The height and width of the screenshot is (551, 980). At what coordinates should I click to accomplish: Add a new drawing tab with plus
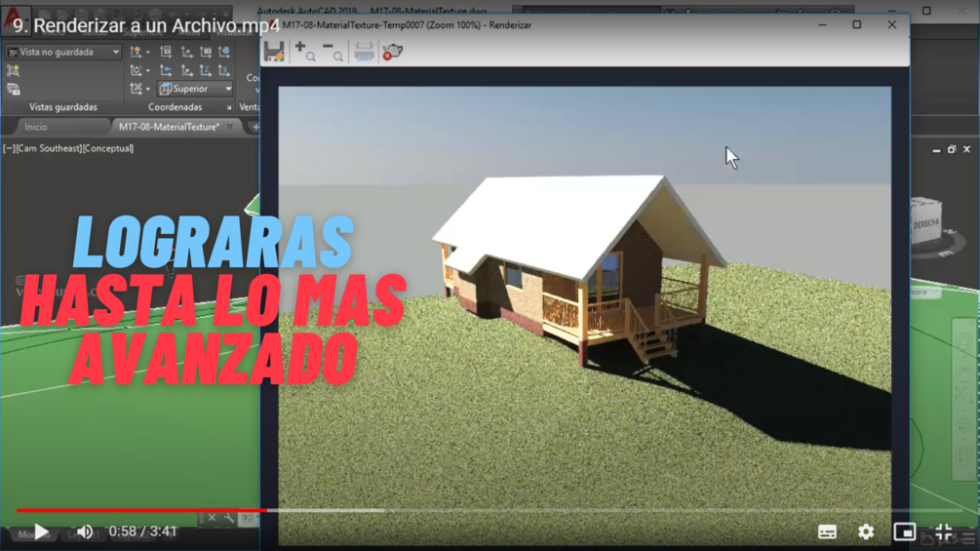pyautogui.click(x=255, y=127)
